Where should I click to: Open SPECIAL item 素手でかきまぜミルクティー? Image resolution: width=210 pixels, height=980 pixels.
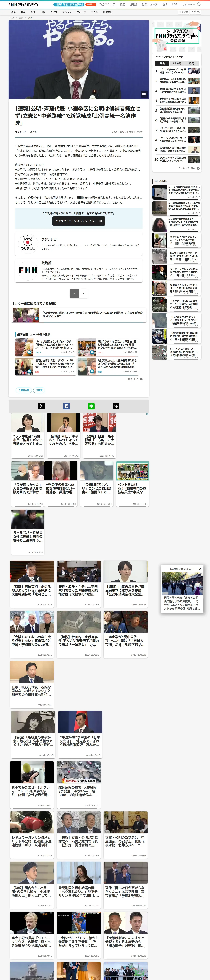(177, 240)
